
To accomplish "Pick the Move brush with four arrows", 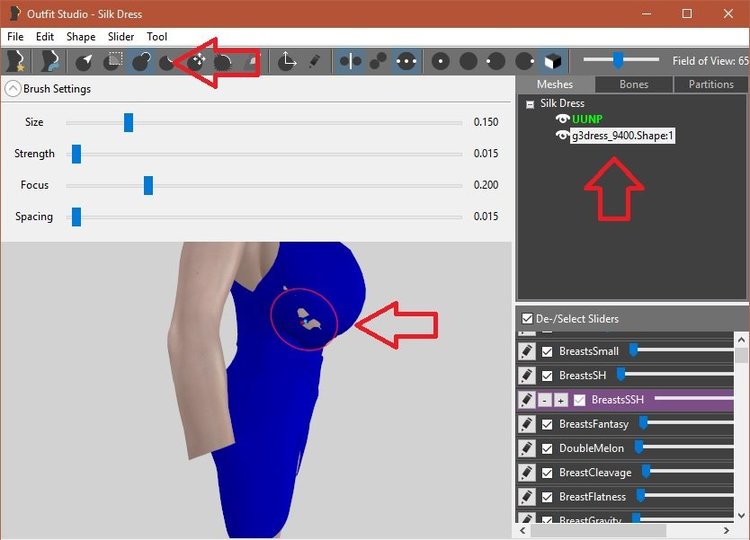I will pos(197,61).
